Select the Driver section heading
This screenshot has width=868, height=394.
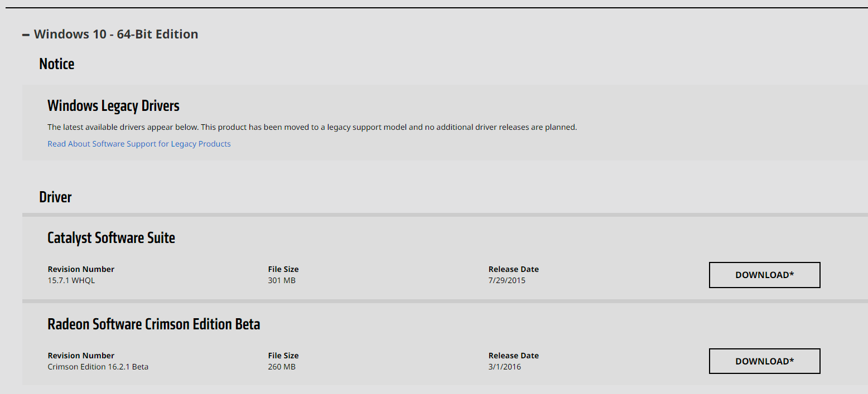pyautogui.click(x=55, y=197)
